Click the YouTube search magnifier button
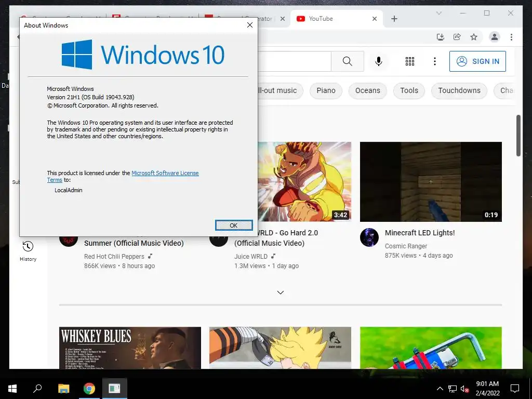 click(348, 61)
